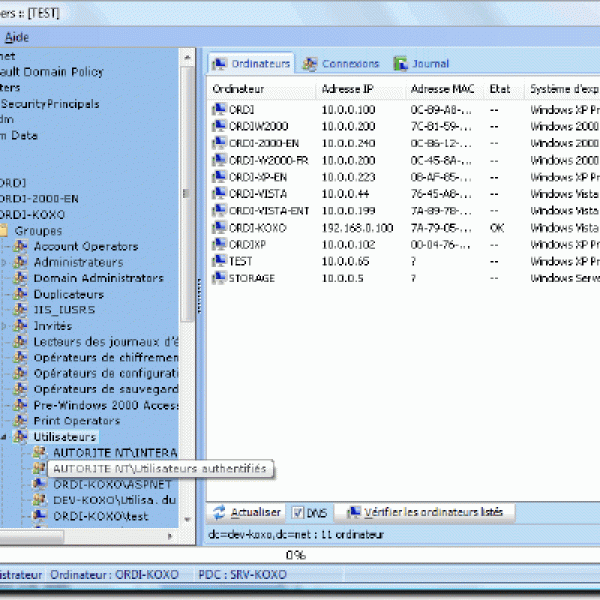Select ORDI-2000-EN in the tree
This screenshot has height=600, width=600.
tap(39, 199)
